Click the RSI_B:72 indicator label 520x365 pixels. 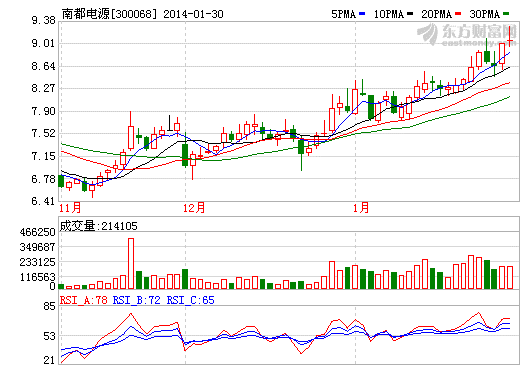point(137,301)
